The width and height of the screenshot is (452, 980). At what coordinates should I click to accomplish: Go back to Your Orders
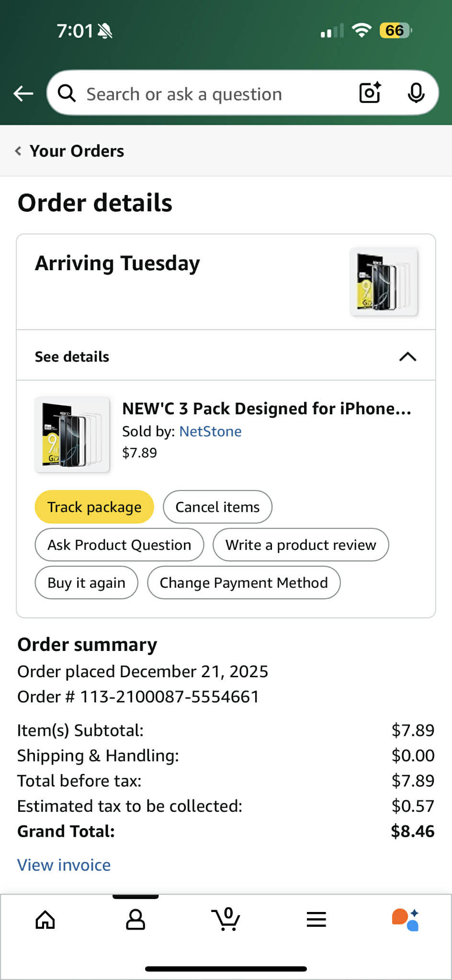tap(70, 151)
